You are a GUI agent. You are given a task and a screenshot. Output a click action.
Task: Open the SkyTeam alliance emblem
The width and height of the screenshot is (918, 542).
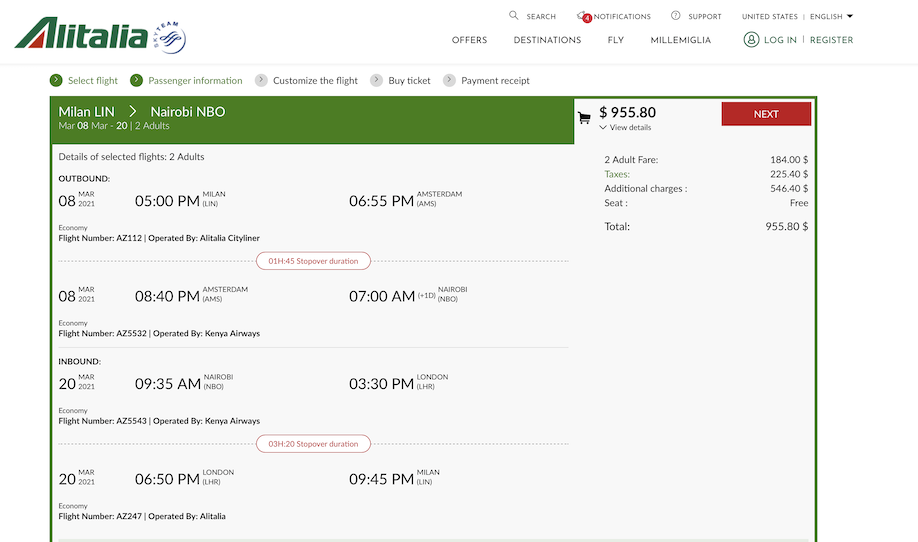click(170, 37)
